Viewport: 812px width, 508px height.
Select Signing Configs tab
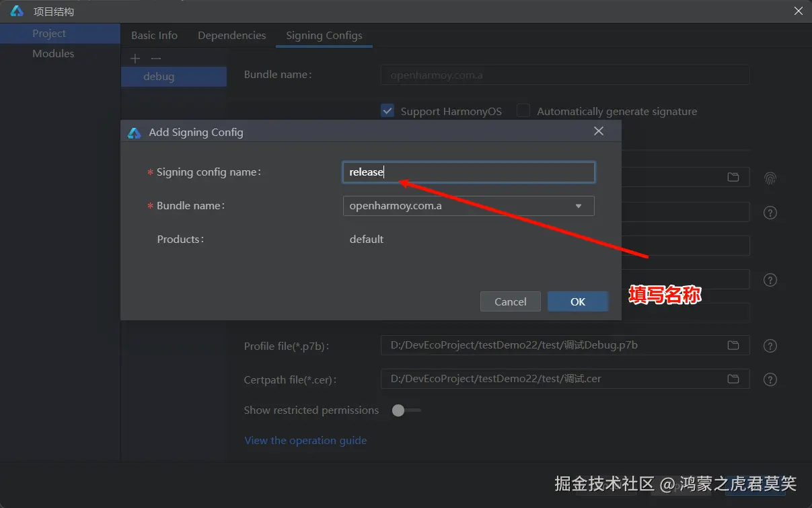point(324,35)
